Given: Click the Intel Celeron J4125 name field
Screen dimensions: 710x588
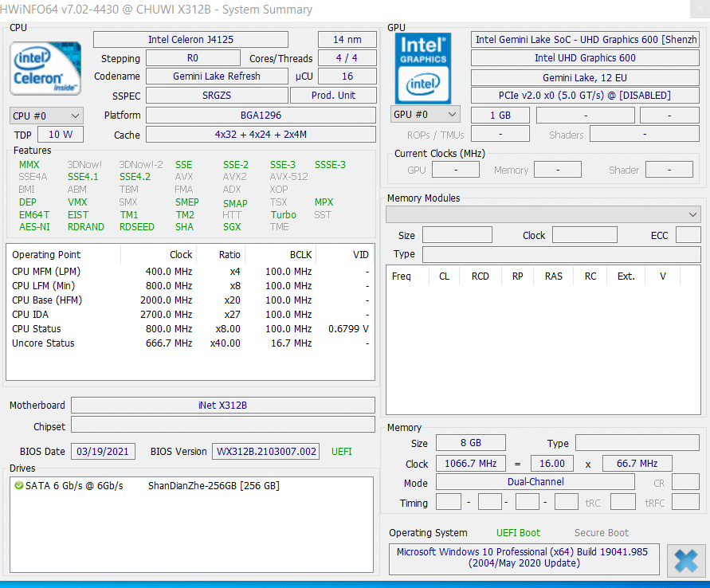Looking at the screenshot, I should pos(190,40).
